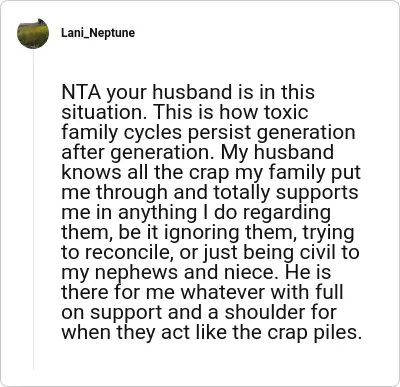Click the Lani_Neptune username

[x=98, y=33]
